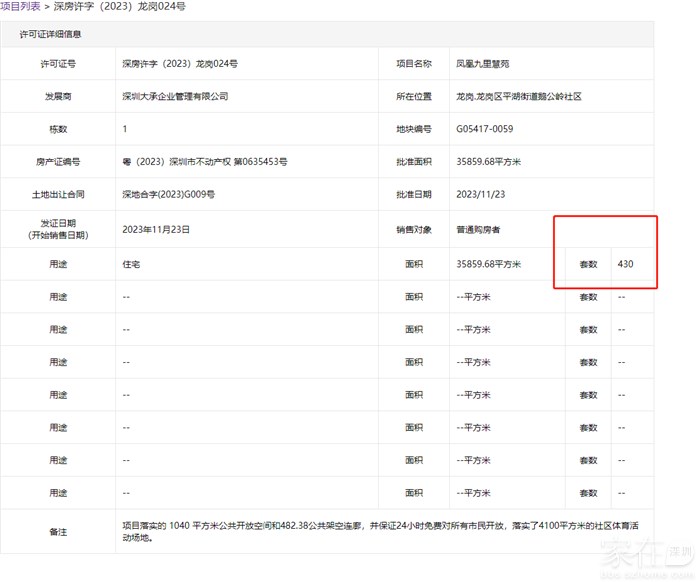Click the 发证日期 (开始销售日期) label

pos(58,229)
